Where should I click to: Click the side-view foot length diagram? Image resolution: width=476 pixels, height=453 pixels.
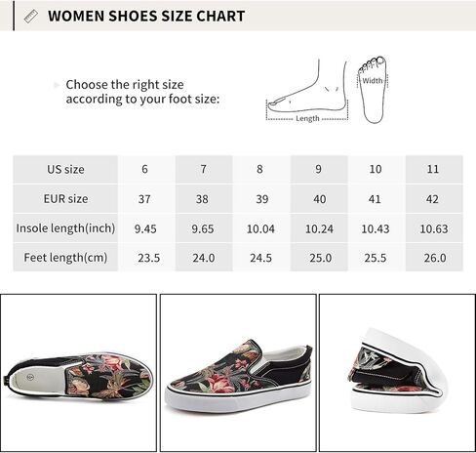pos(307,90)
